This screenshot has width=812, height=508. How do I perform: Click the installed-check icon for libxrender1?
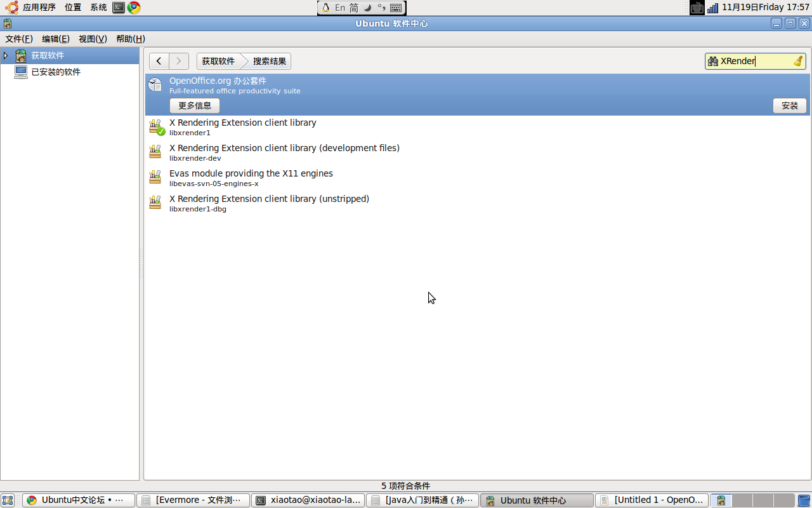click(x=155, y=127)
